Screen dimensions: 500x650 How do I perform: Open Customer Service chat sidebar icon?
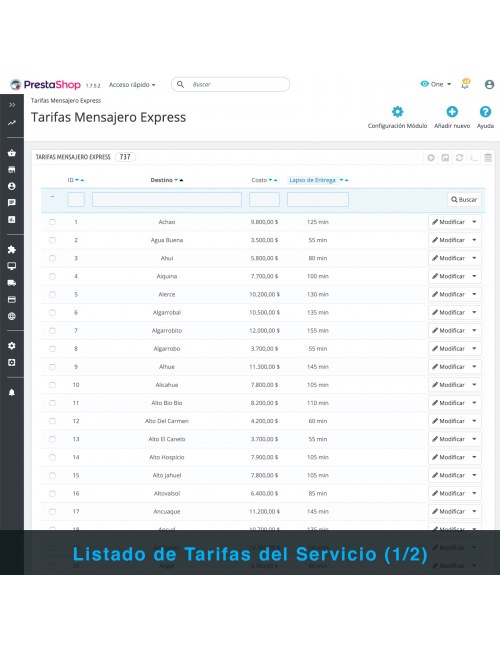(x=12, y=203)
